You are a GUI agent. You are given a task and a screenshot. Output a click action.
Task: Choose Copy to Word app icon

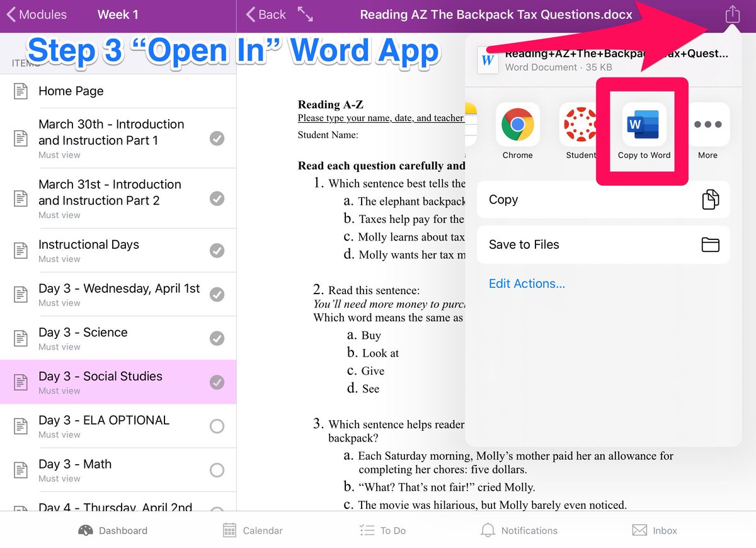pyautogui.click(x=644, y=124)
